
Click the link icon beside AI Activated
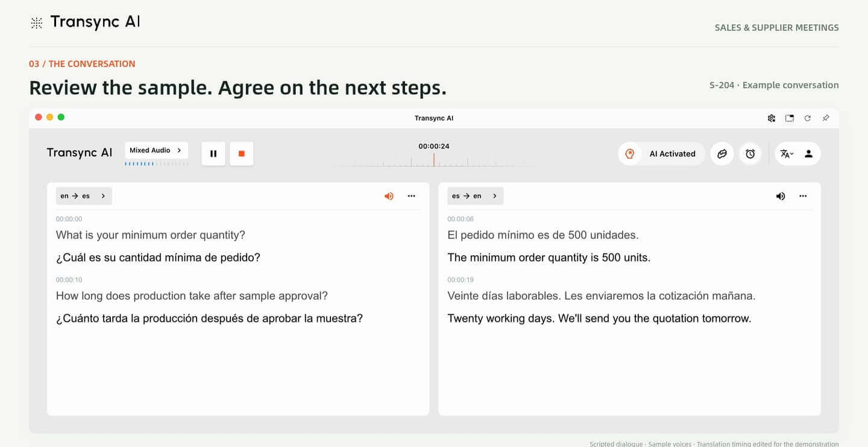(722, 154)
